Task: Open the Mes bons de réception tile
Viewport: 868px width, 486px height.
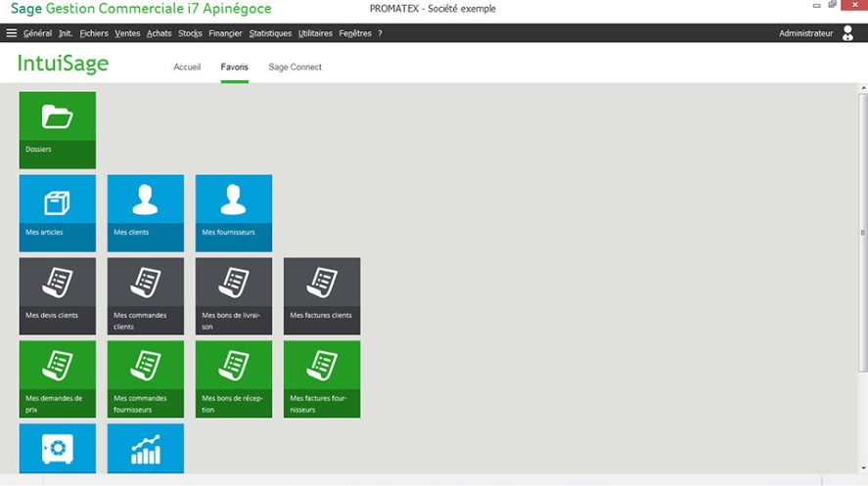Action: point(234,378)
